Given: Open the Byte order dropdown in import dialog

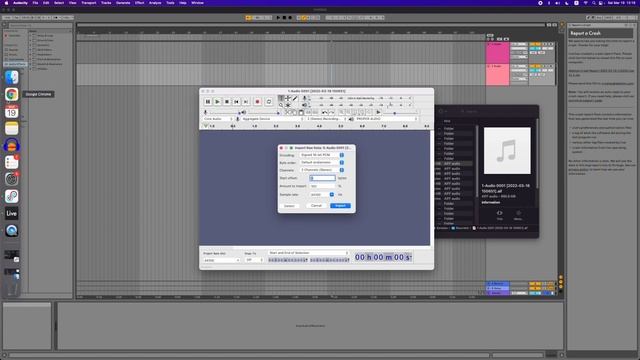Looking at the screenshot, I should tap(322, 162).
